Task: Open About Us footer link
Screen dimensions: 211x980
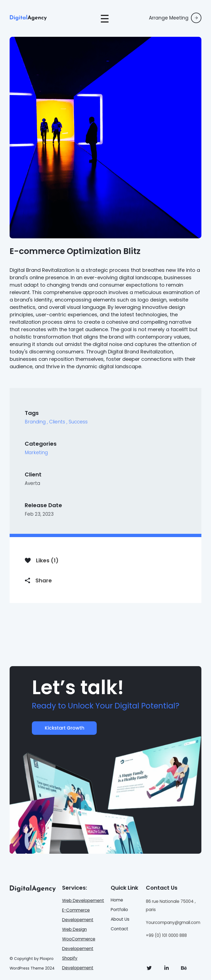Action: 120,919
